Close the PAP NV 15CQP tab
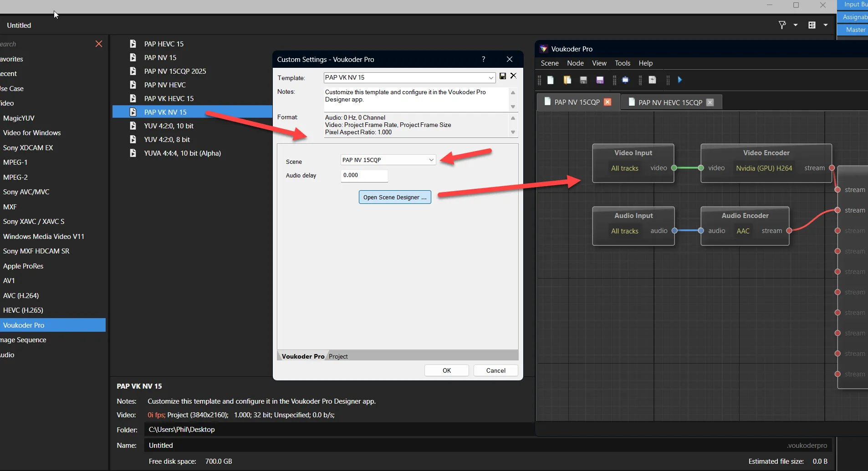The width and height of the screenshot is (868, 471). point(608,102)
